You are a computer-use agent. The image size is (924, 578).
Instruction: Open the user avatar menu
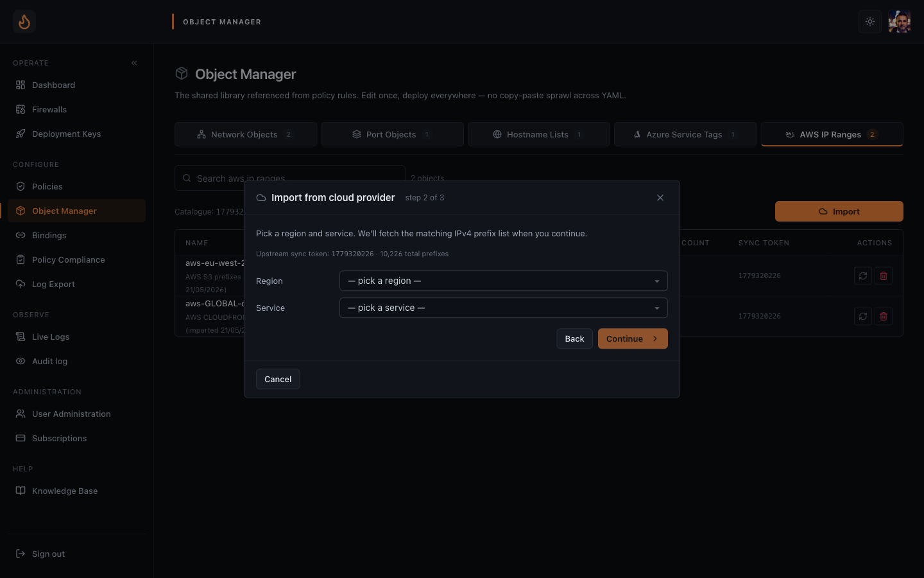(x=900, y=22)
